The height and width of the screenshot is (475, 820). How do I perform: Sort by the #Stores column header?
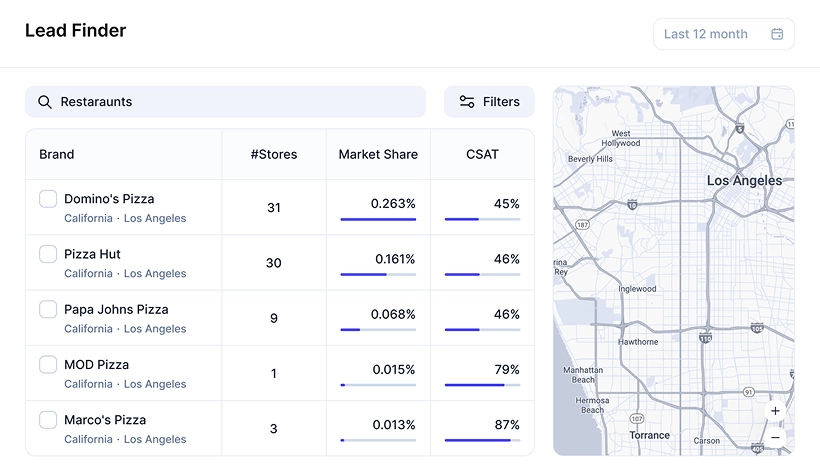click(x=273, y=155)
